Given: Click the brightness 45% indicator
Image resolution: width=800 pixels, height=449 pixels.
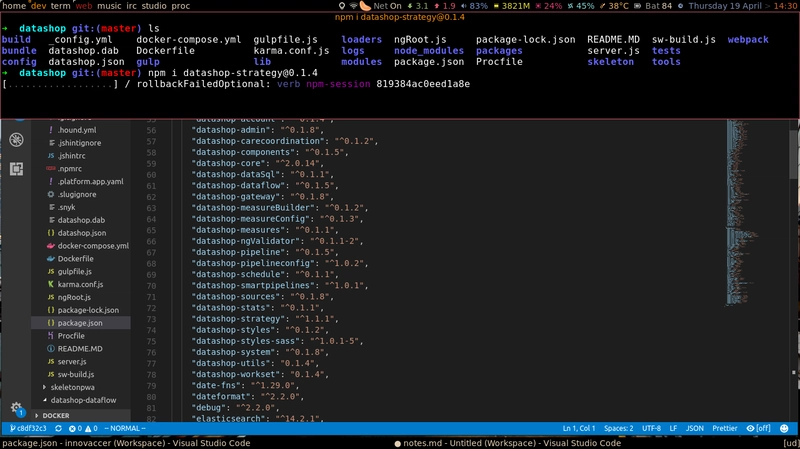Looking at the screenshot, I should [581, 6].
